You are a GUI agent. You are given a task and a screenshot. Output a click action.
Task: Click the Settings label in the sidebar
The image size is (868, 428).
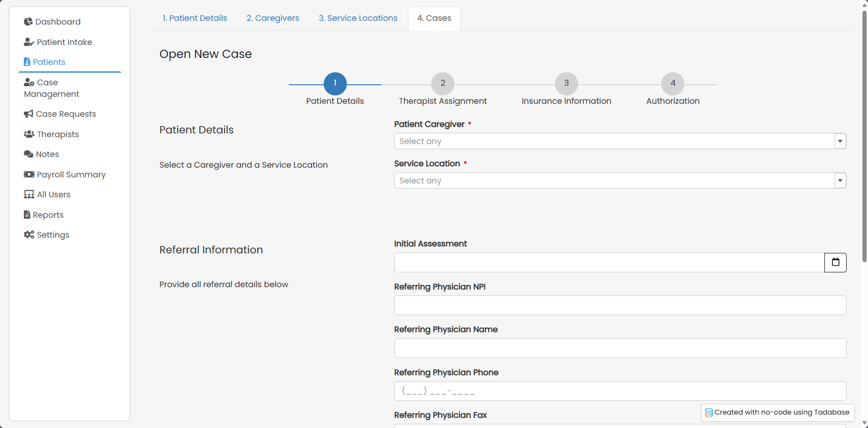[53, 235]
